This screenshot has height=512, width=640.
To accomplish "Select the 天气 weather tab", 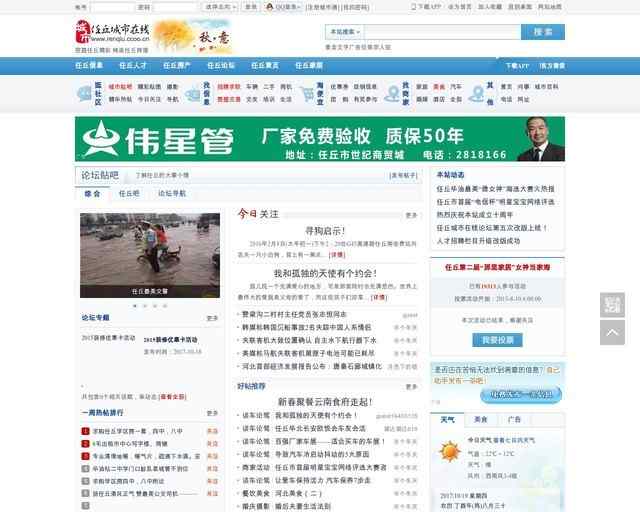I will pos(447,419).
